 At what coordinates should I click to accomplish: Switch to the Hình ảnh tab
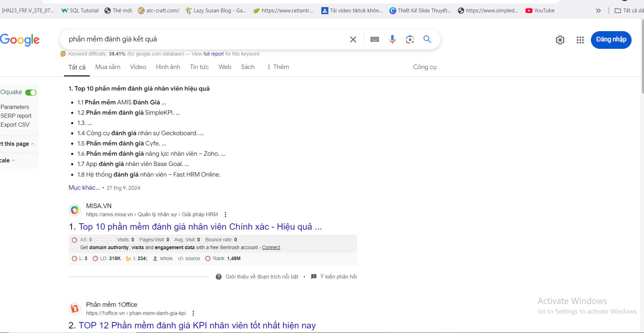(168, 67)
